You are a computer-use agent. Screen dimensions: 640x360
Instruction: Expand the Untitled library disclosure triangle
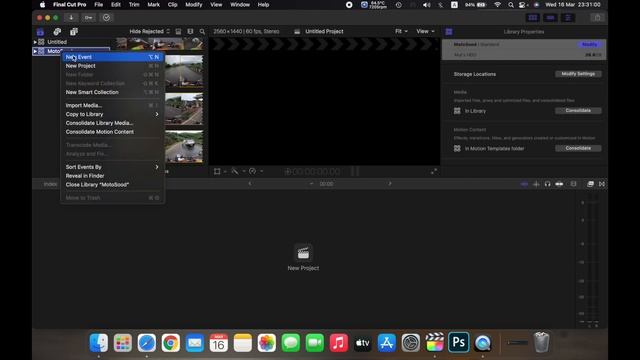click(x=35, y=42)
